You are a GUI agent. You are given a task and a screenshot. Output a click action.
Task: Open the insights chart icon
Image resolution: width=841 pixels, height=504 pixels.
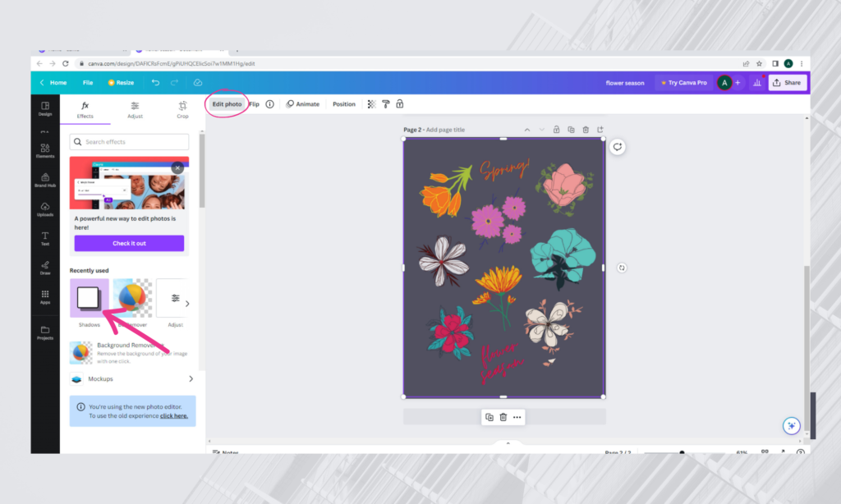point(756,83)
